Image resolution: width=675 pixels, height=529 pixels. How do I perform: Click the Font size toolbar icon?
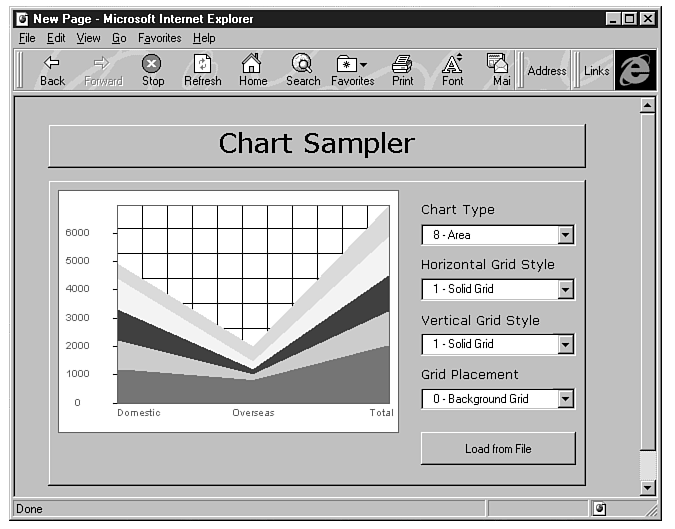pos(452,64)
